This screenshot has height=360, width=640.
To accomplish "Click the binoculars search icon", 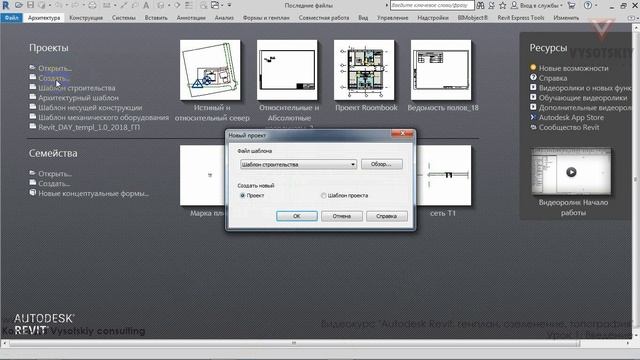I will (480, 5).
